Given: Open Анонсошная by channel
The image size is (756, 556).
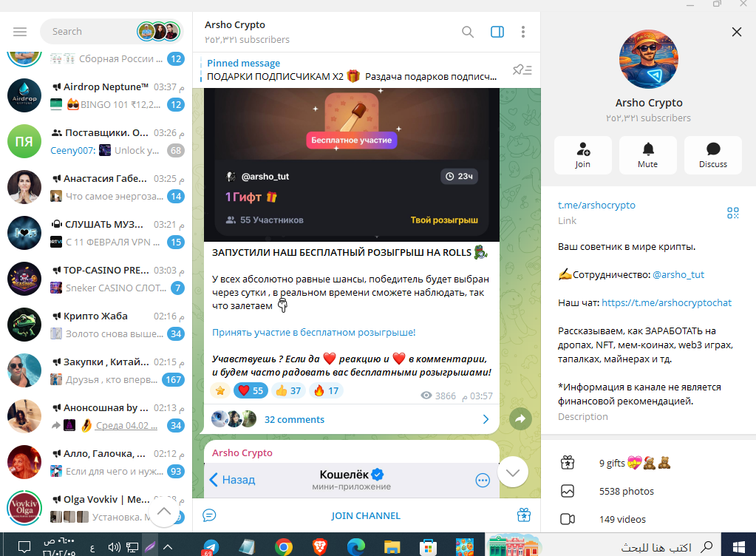Looking at the screenshot, I should tap(96, 416).
